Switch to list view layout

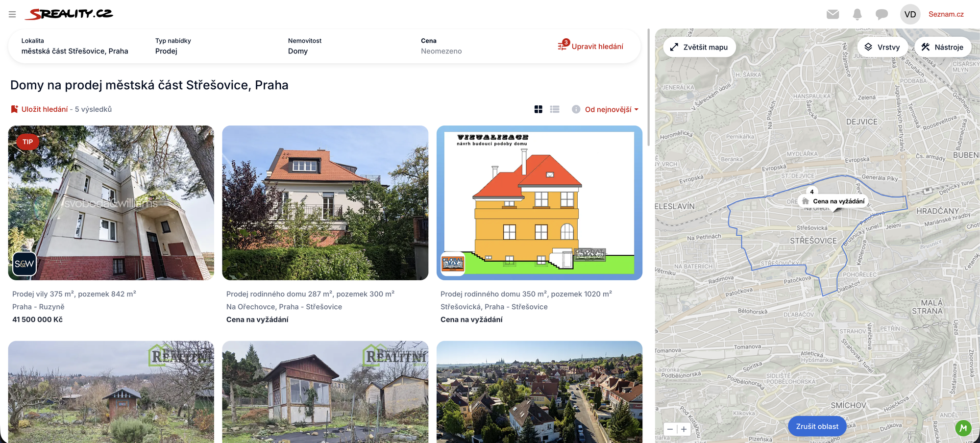click(555, 109)
